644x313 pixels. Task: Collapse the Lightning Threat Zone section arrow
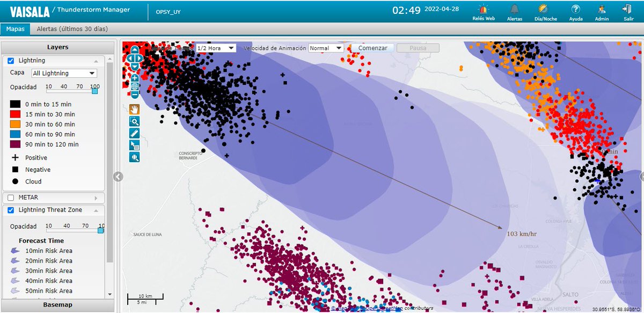point(96,210)
